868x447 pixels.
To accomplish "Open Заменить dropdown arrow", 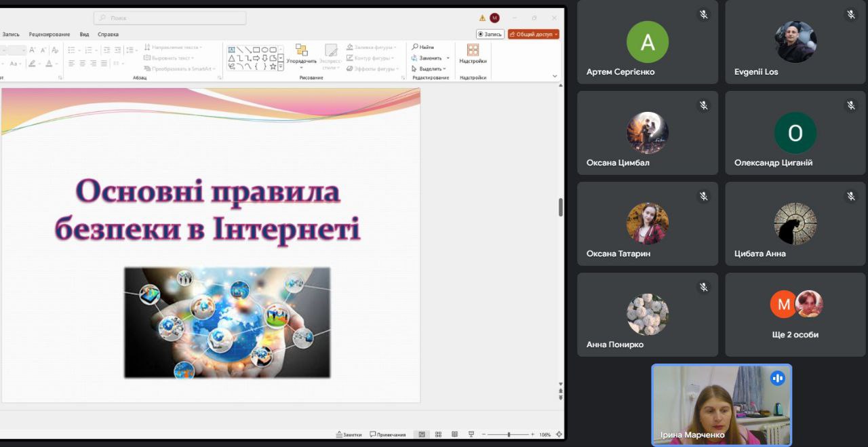I will 448,58.
